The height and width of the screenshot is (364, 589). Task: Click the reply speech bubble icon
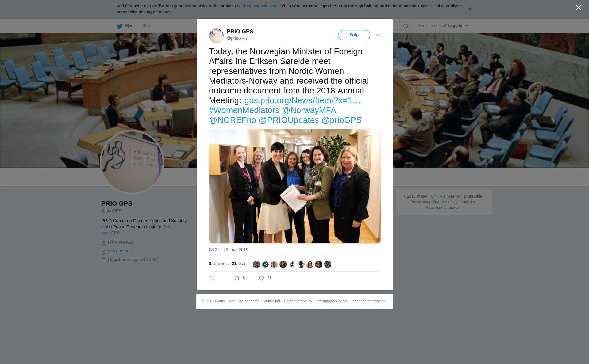pyautogui.click(x=212, y=278)
